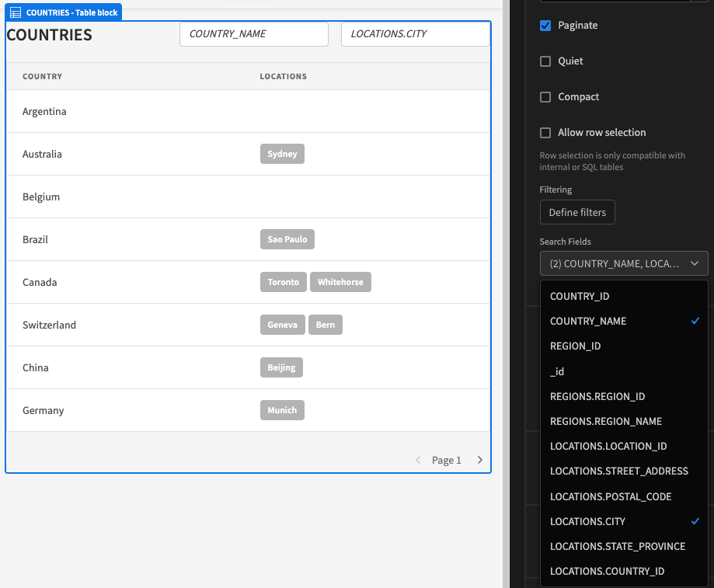
Task: Click the China country cell
Action: tap(36, 367)
